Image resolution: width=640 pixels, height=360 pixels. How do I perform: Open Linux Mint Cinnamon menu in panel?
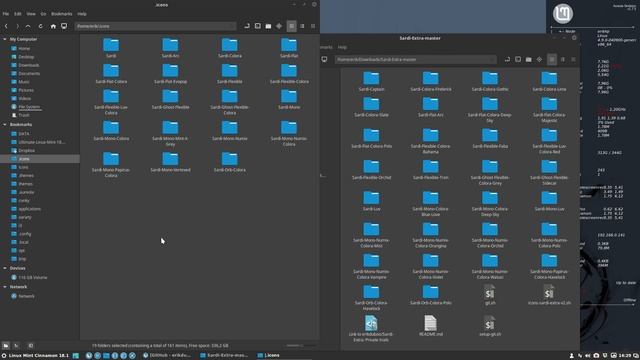coord(35,356)
